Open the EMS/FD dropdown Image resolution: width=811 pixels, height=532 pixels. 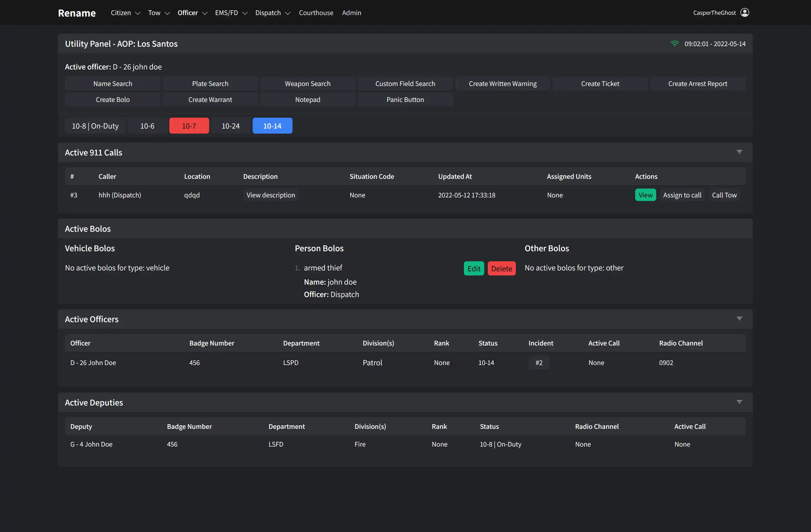[231, 13]
